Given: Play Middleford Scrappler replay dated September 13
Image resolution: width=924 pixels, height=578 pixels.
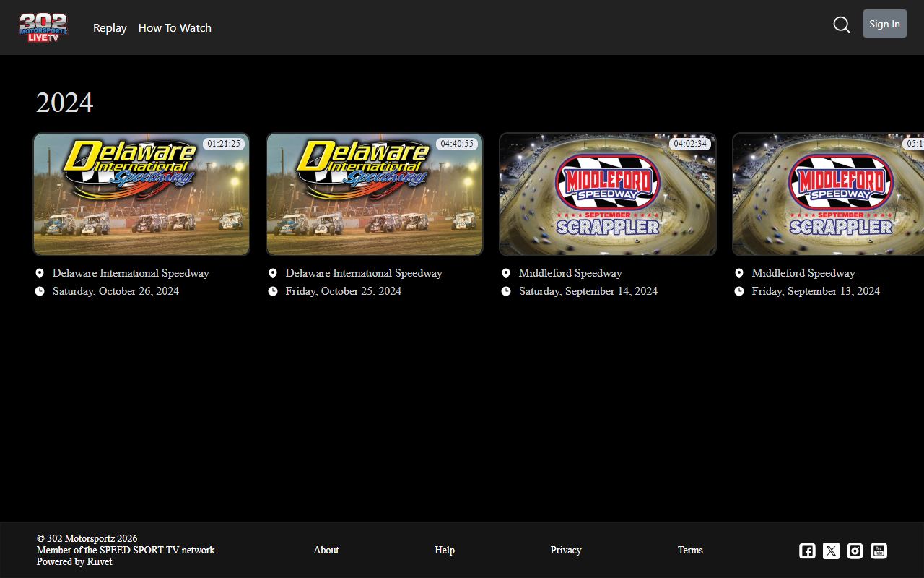Looking at the screenshot, I should [828, 194].
